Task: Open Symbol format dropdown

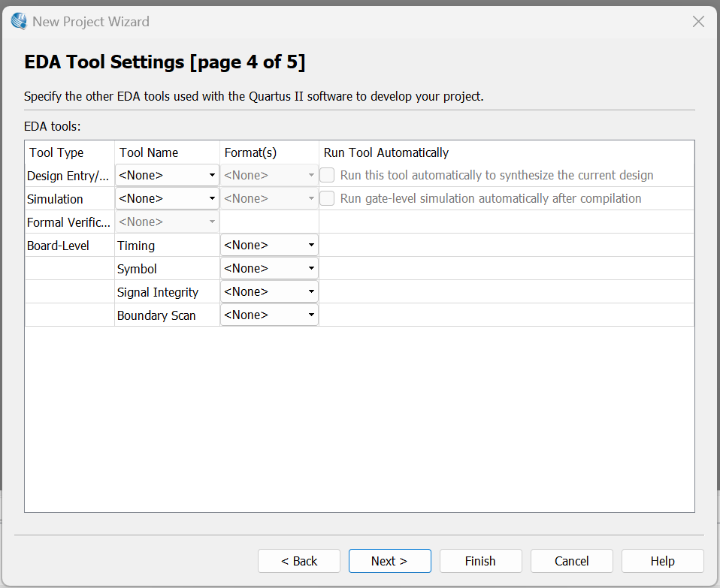Action: pos(269,269)
